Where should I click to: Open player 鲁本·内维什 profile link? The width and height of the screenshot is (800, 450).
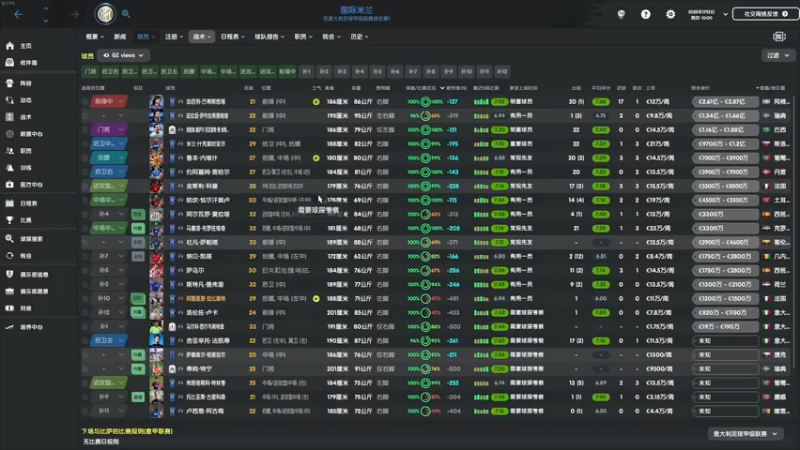(202, 158)
